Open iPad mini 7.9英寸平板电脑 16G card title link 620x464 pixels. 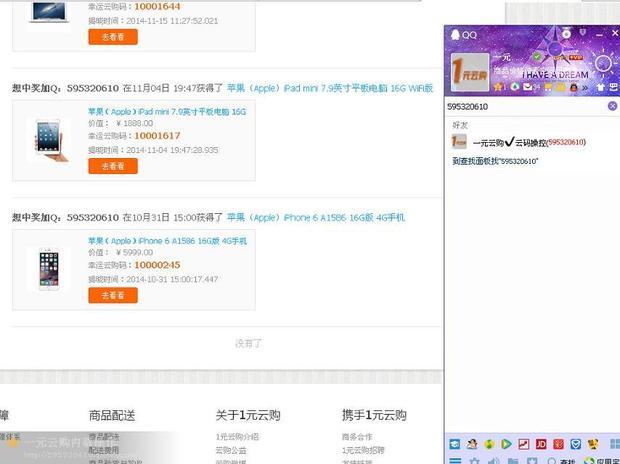pyautogui.click(x=167, y=112)
